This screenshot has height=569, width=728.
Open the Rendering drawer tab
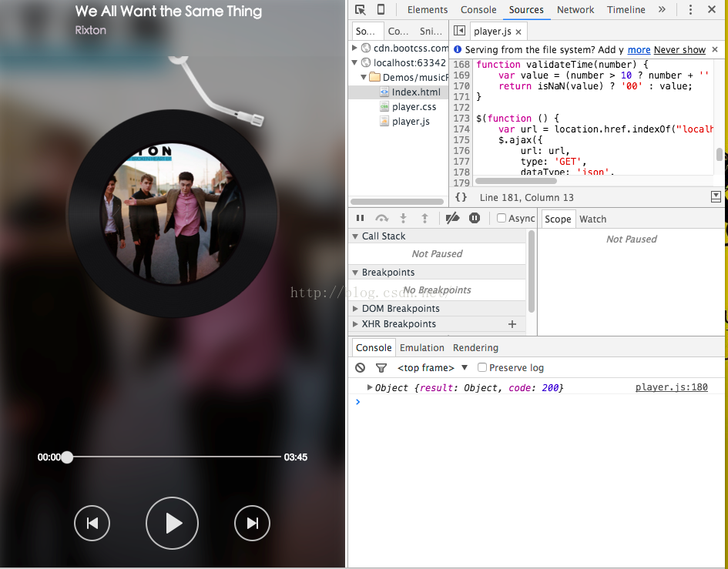[475, 347]
